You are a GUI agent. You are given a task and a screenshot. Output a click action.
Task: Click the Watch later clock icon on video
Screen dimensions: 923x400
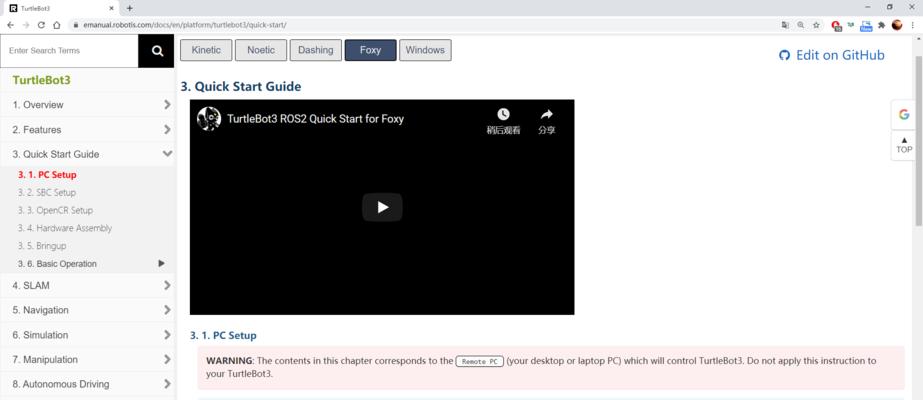pos(503,114)
